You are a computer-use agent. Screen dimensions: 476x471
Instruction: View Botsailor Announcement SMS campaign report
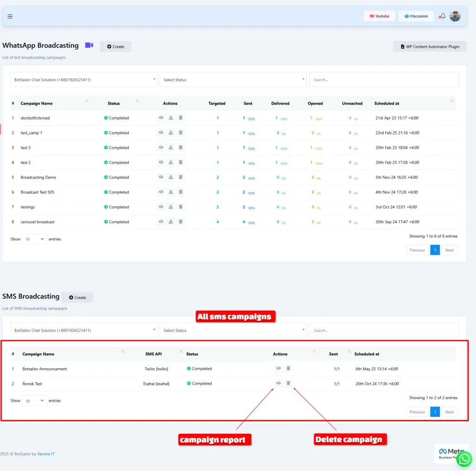click(x=278, y=369)
